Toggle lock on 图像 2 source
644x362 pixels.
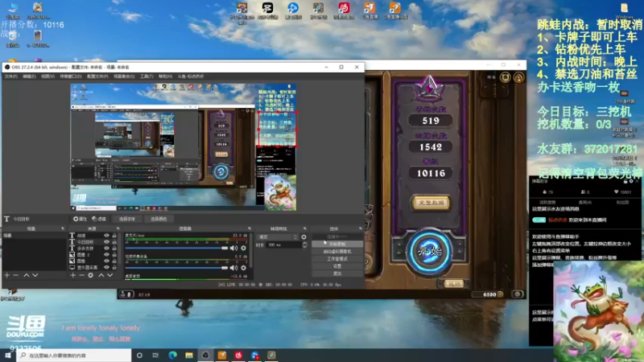[114, 255]
